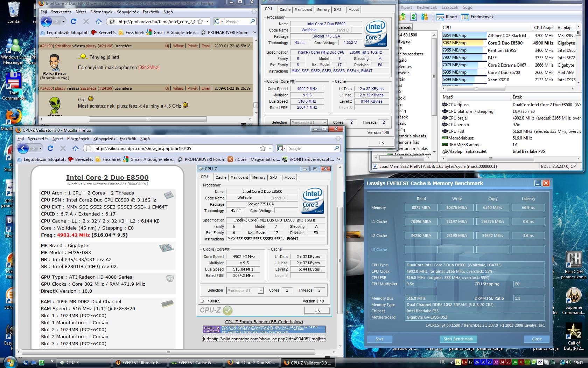
Task: Click Core 2 Duo E8500 8087 MB/mp bar
Action: coord(464,43)
